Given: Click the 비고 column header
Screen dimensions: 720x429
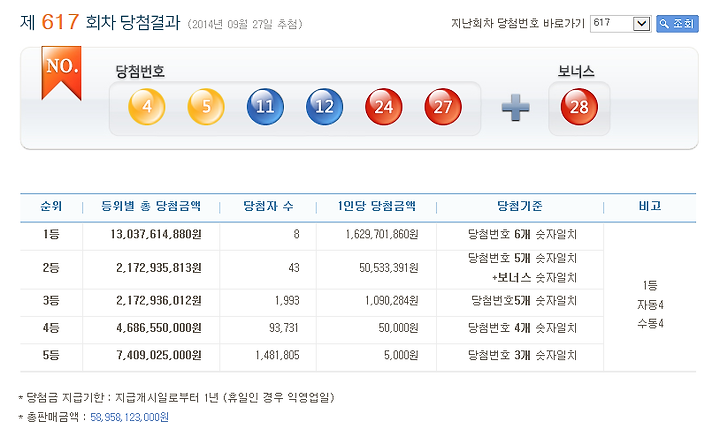Looking at the screenshot, I should point(650,206).
